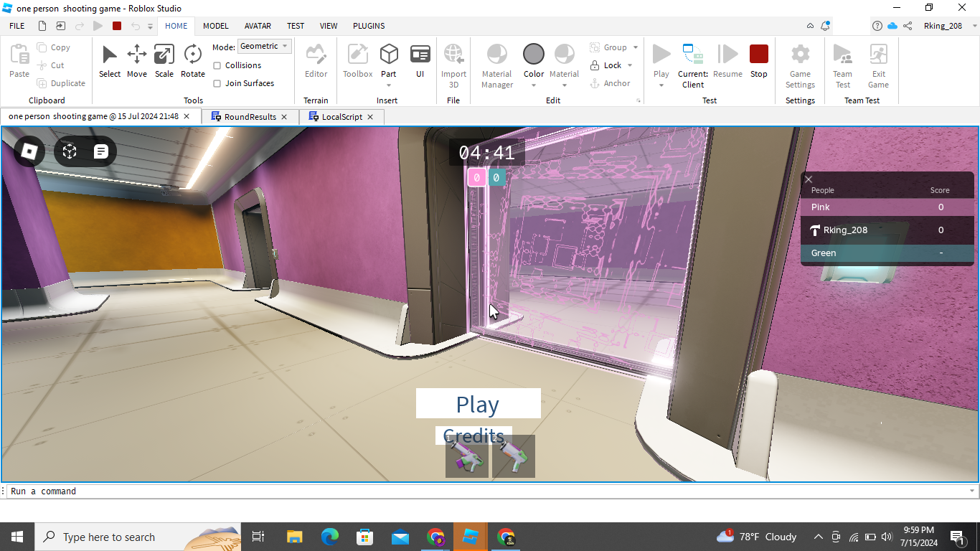This screenshot has width=980, height=551.
Task: Open the help question mark icon
Action: point(877,26)
